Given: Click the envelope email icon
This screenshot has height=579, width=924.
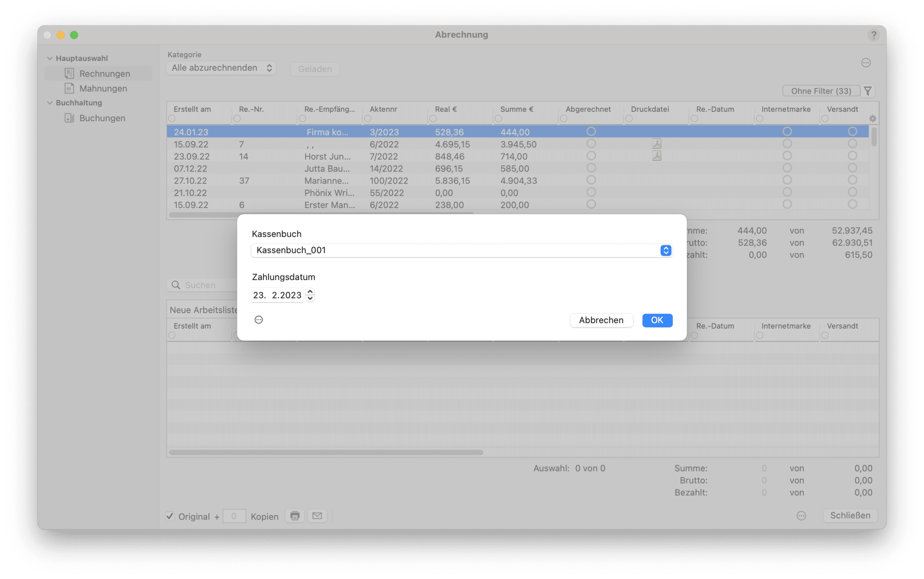Looking at the screenshot, I should (317, 516).
